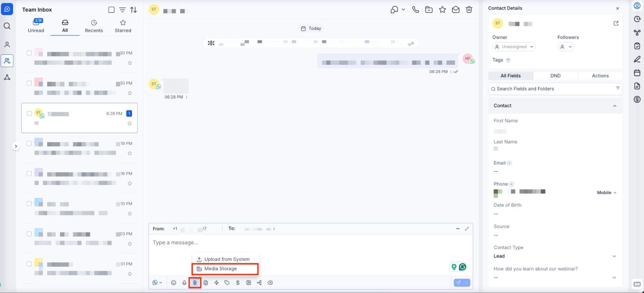Open the history clock icon in right rail
Viewport: 644px width, 293px height.
coord(637,19)
